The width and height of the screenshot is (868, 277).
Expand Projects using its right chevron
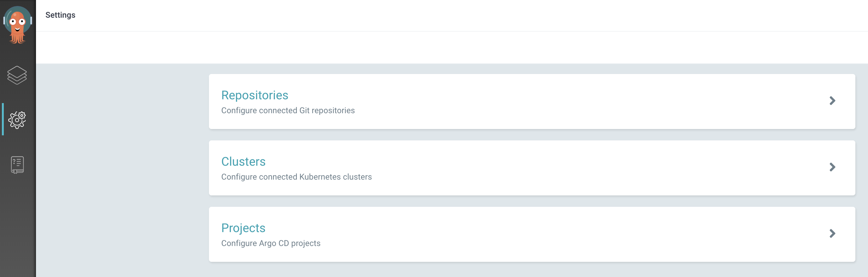[832, 233]
